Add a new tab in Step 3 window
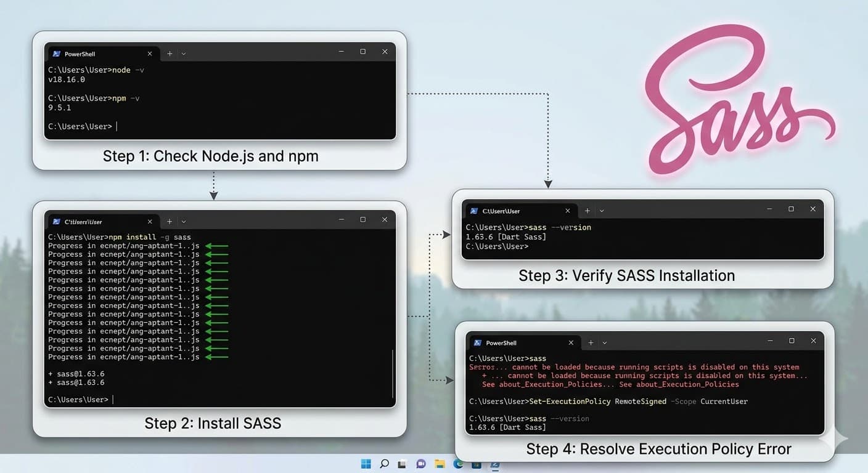 pyautogui.click(x=588, y=211)
